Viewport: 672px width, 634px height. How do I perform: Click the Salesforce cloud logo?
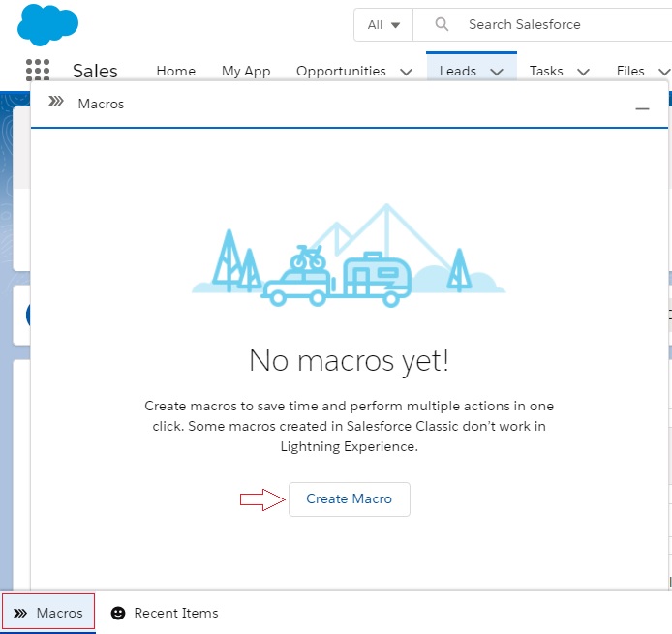click(47, 24)
